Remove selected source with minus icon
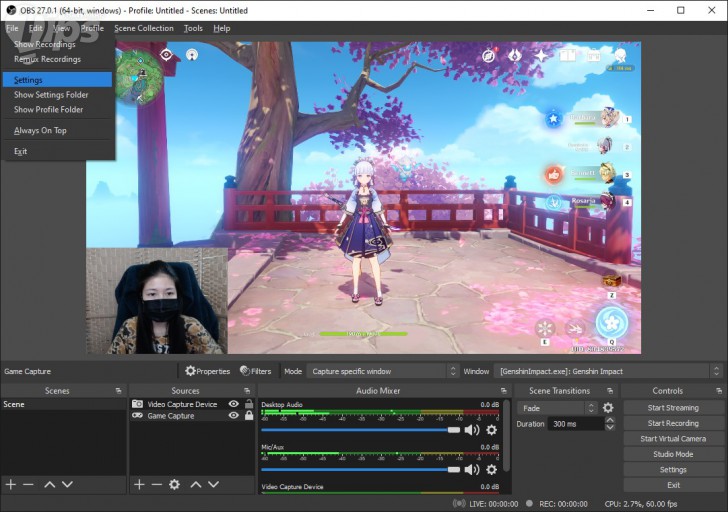Viewport: 728px width, 512px height. [157, 484]
